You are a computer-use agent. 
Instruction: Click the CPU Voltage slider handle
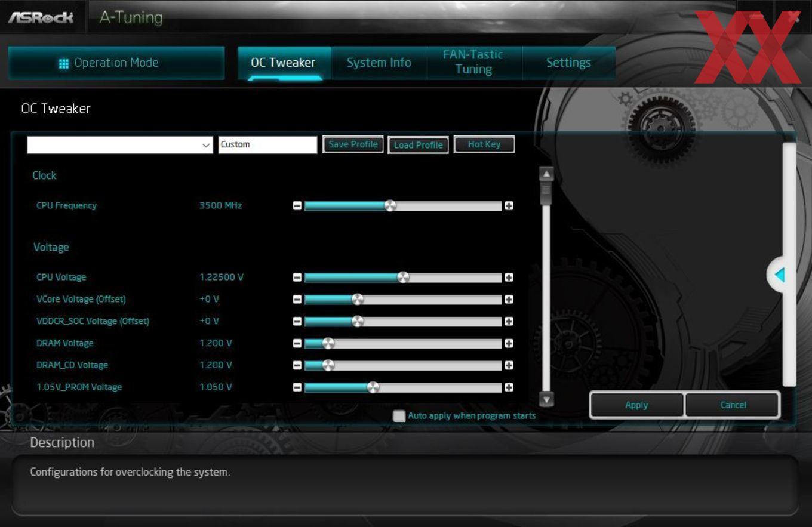(x=403, y=278)
